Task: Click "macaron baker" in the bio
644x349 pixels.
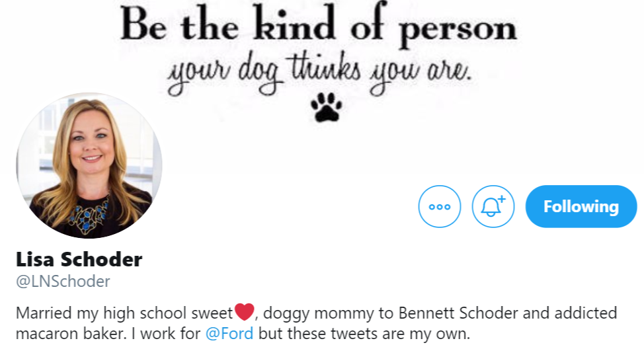Action: coord(70,333)
